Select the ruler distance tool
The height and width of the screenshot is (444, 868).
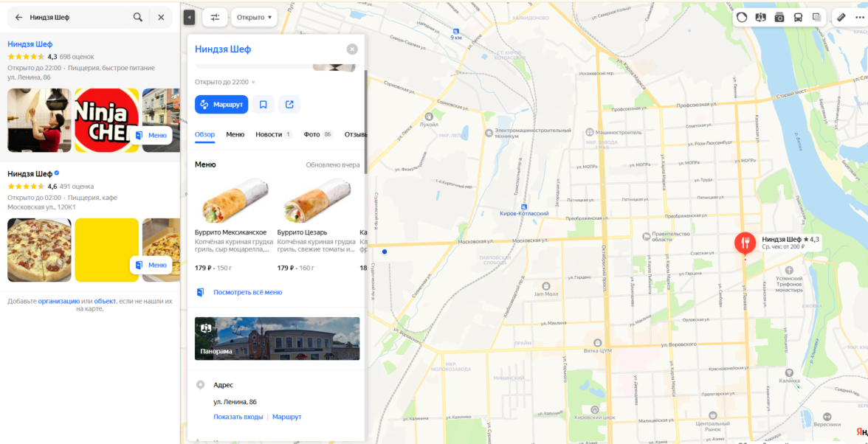pyautogui.click(x=841, y=17)
